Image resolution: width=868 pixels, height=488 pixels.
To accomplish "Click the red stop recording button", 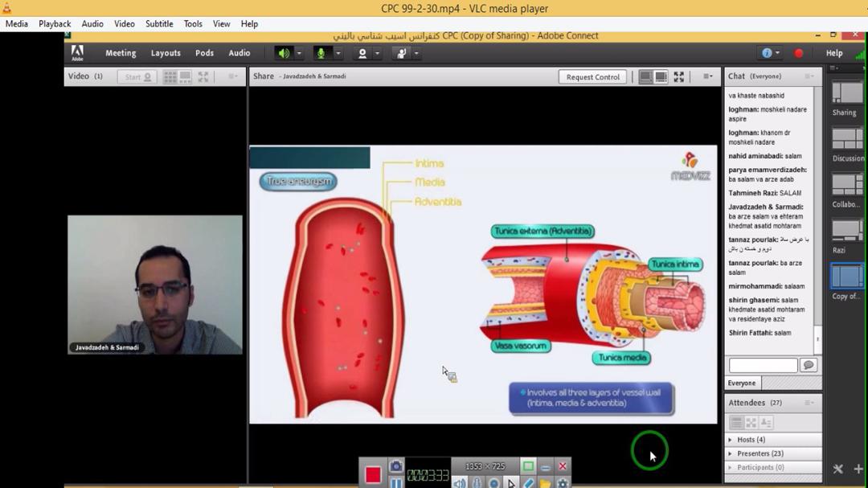I will tap(373, 474).
